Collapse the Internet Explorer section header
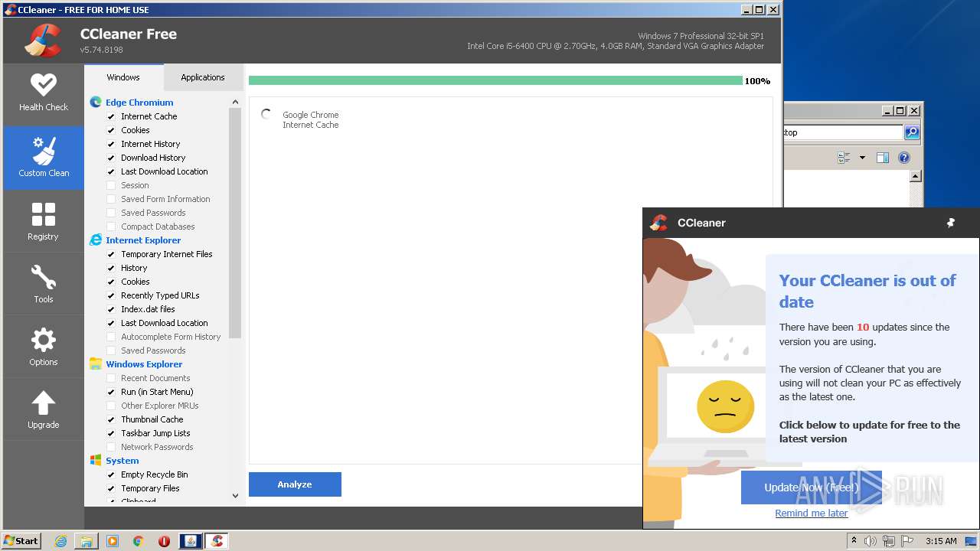This screenshot has height=551, width=980. pos(143,240)
